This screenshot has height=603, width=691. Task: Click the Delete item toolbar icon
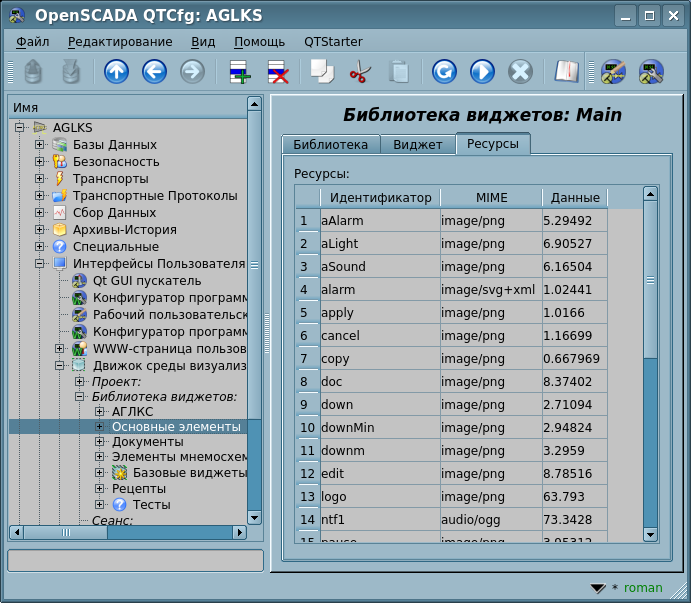tap(277, 72)
